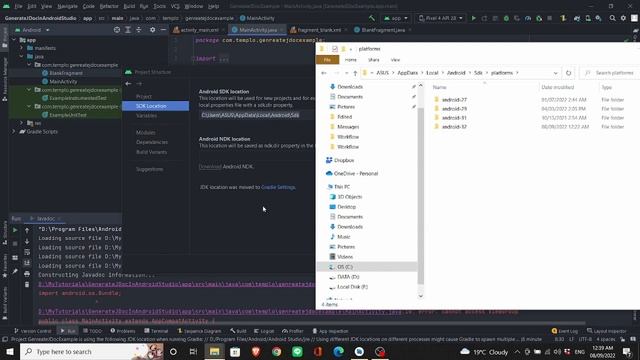Click the File Explorer navigation pane scrollbar
This screenshot has width=640, height=360.
click(420, 196)
